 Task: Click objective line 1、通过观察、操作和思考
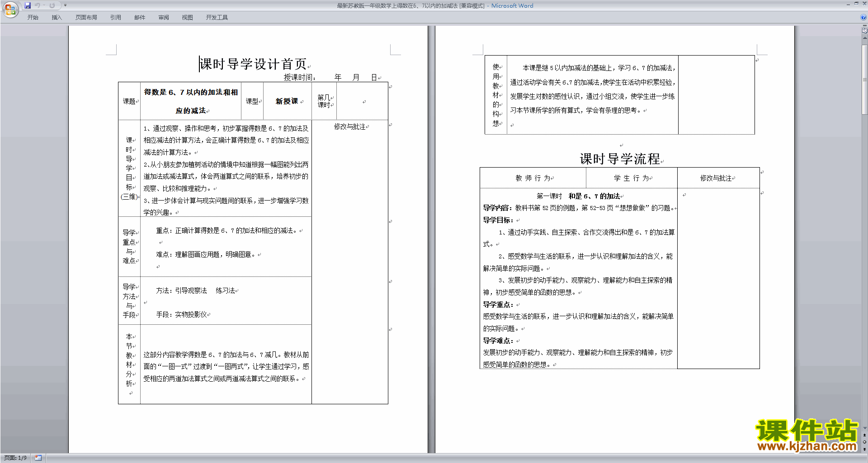[x=226, y=140]
